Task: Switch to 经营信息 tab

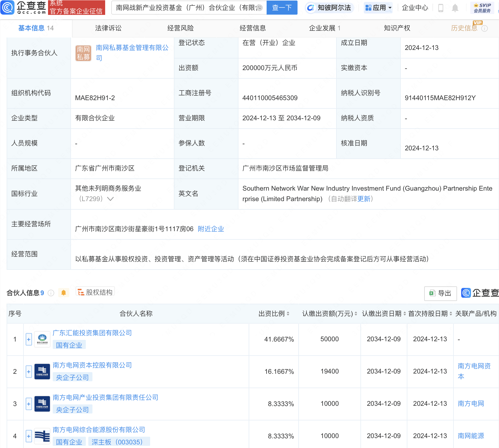Action: (253, 28)
